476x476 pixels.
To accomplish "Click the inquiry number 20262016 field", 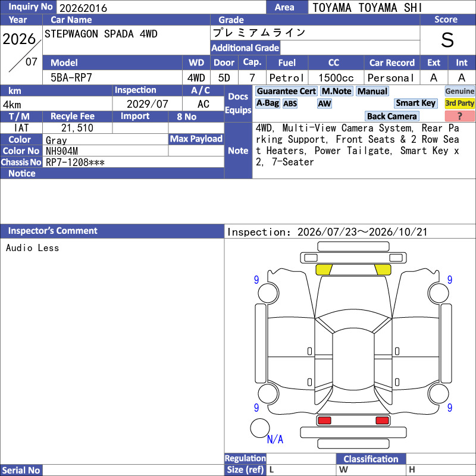I will click(161, 8).
